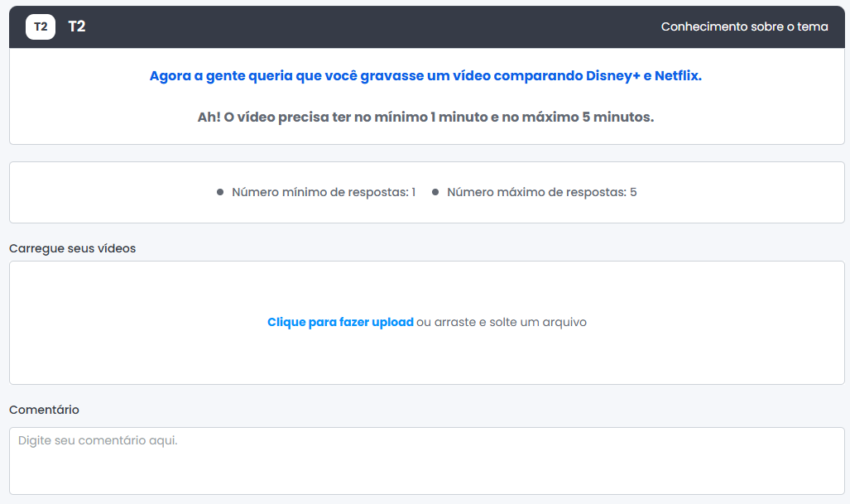Click the video duration requirement text
Image resolution: width=850 pixels, height=504 pixels.
[425, 117]
